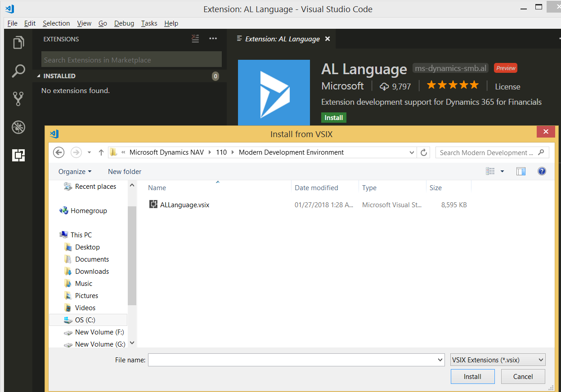Open the Search view
The width and height of the screenshot is (561, 392).
click(x=18, y=71)
